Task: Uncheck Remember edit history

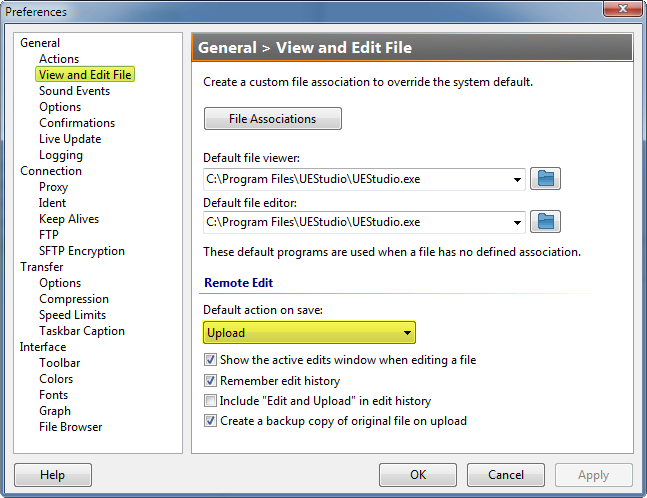Action: pyautogui.click(x=210, y=381)
